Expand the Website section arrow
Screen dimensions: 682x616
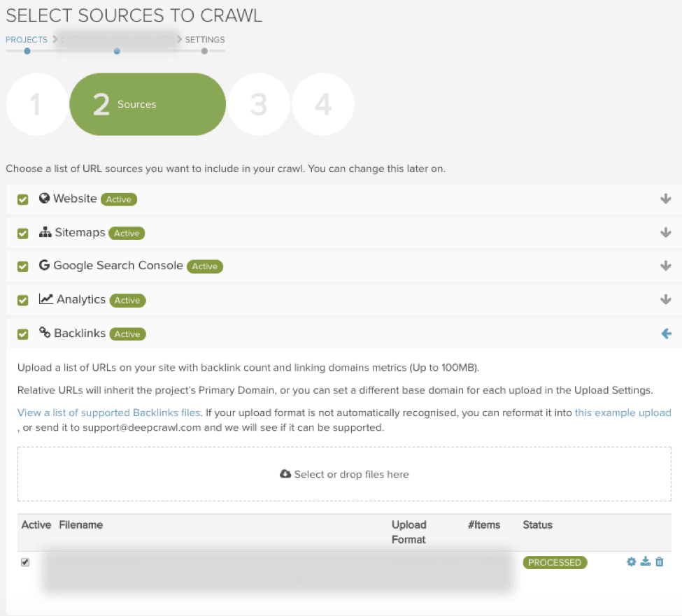click(665, 199)
